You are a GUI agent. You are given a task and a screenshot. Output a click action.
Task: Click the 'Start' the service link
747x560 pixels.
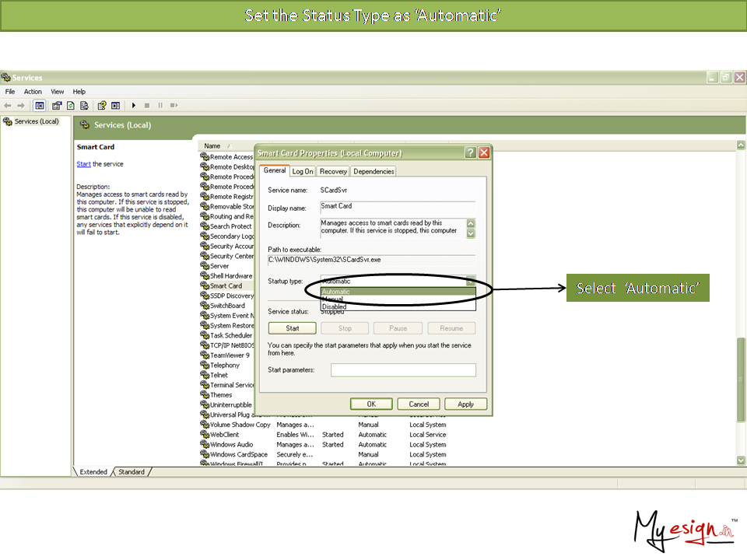(x=83, y=164)
